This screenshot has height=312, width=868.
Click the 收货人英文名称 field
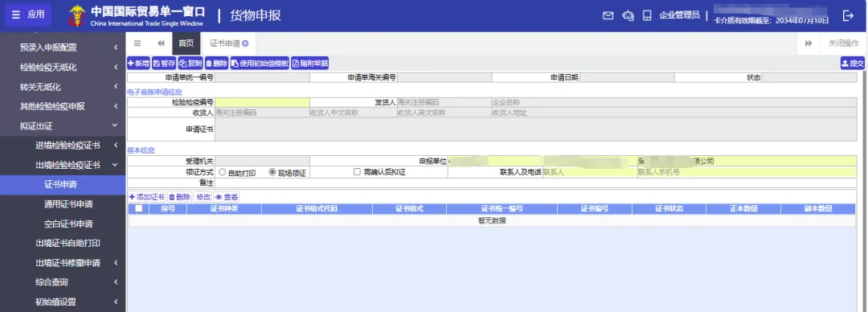[444, 113]
